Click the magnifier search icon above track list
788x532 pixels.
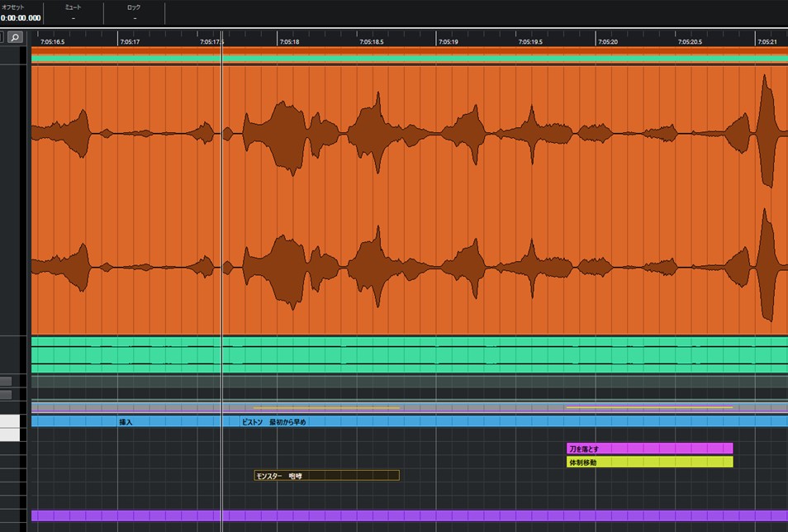pyautogui.click(x=15, y=37)
